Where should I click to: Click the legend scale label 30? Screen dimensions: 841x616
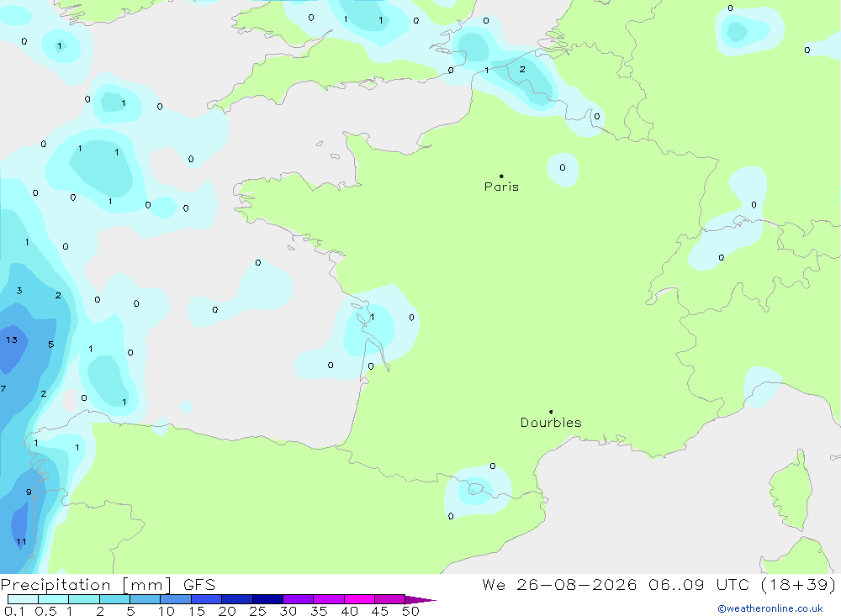(x=288, y=611)
